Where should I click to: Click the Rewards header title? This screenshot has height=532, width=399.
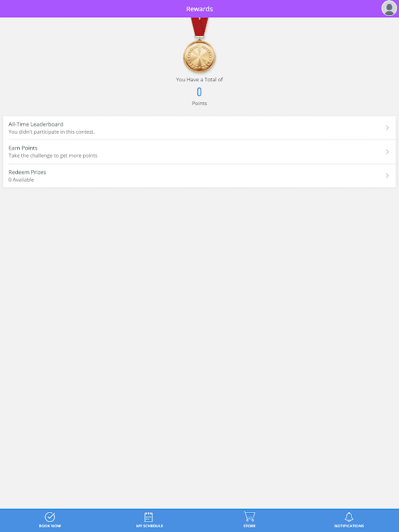tap(199, 9)
